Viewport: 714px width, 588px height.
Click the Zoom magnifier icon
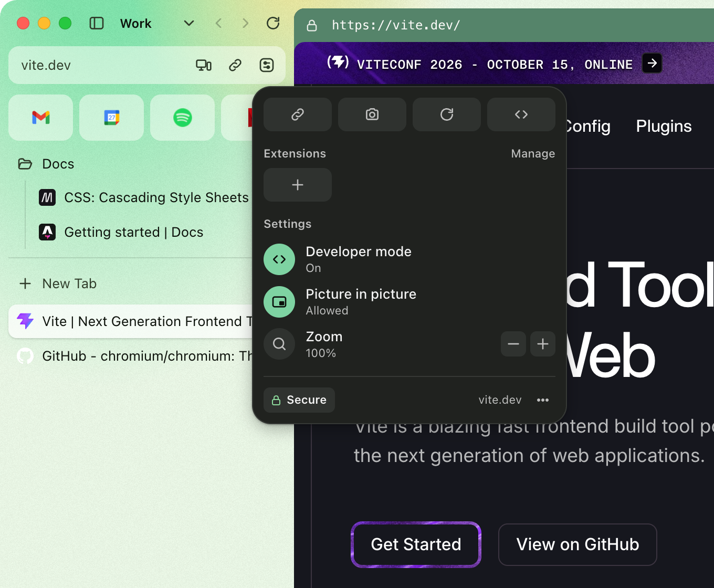pyautogui.click(x=279, y=344)
